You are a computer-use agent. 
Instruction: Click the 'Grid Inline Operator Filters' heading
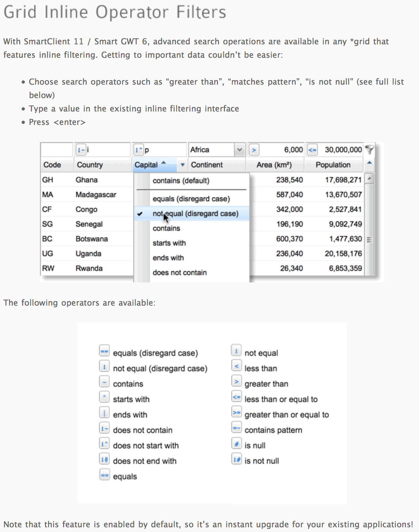pyautogui.click(x=115, y=12)
